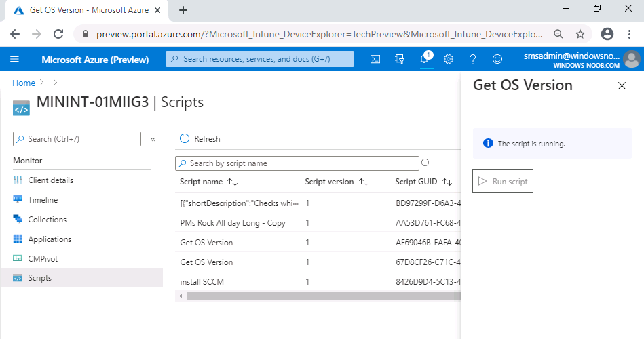644x339 pixels.
Task: Focus the Search resources, services, and docs box
Action: [x=260, y=59]
